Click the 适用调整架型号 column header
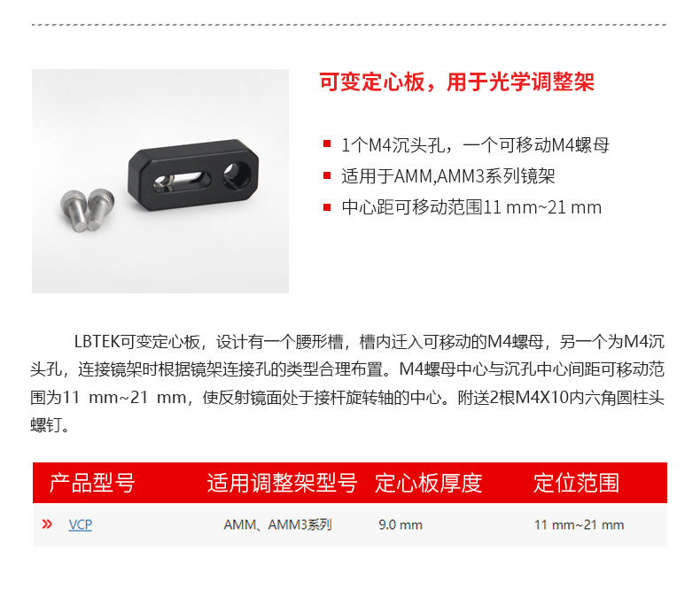 point(282,483)
